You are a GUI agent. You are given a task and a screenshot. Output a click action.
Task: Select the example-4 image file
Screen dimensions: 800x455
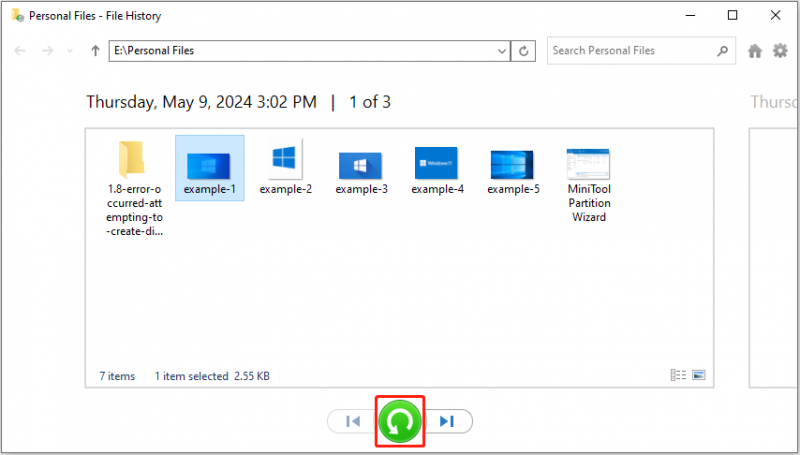(x=437, y=171)
